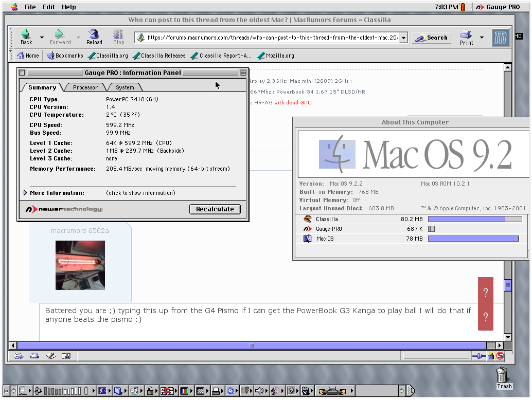The image size is (532, 400).
Task: Open the Forward button history dropdown arrow
Action: [x=78, y=38]
